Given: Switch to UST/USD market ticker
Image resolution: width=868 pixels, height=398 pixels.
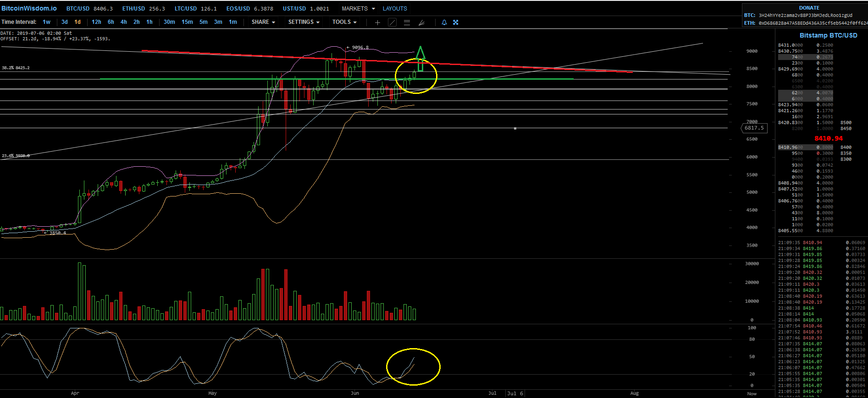Looking at the screenshot, I should click(306, 9).
